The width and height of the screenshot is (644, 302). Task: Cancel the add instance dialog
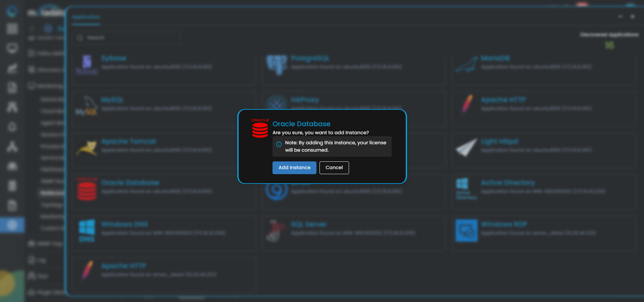[x=334, y=168]
